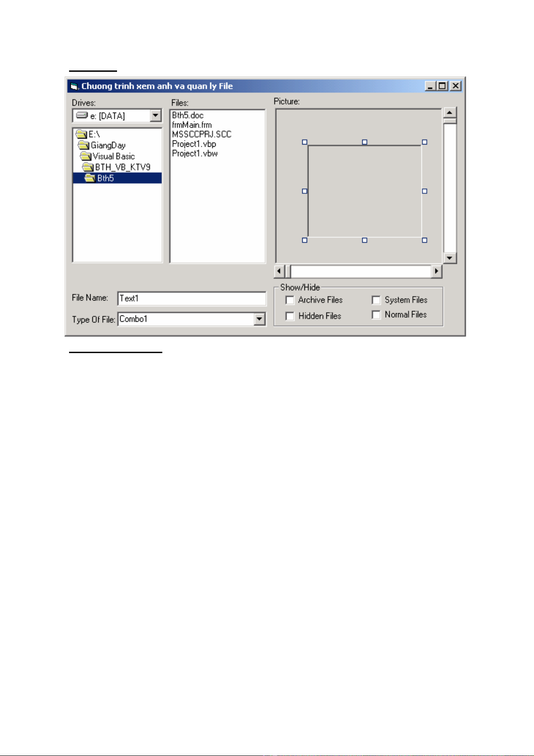Toggle the Hidden Files checkbox
Image resolution: width=534 pixels, height=756 pixels.
tap(290, 316)
